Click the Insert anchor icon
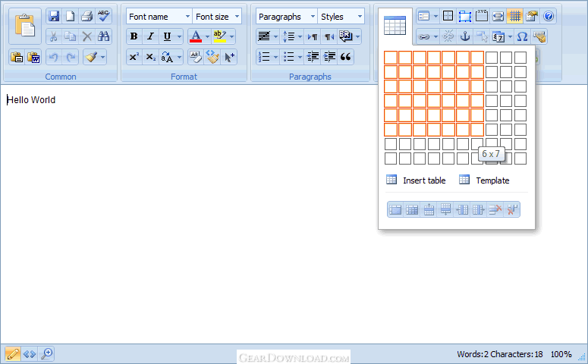Image resolution: width=588 pixels, height=364 pixels. click(465, 36)
